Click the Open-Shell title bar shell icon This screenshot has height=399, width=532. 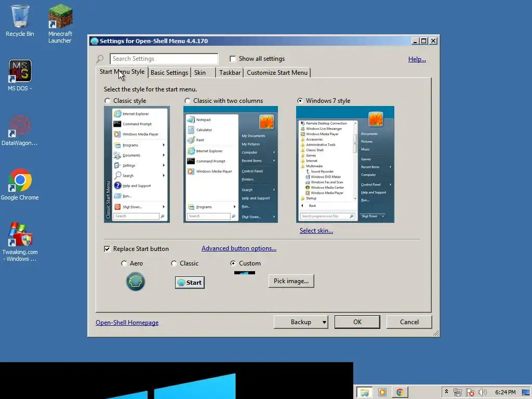coord(95,41)
